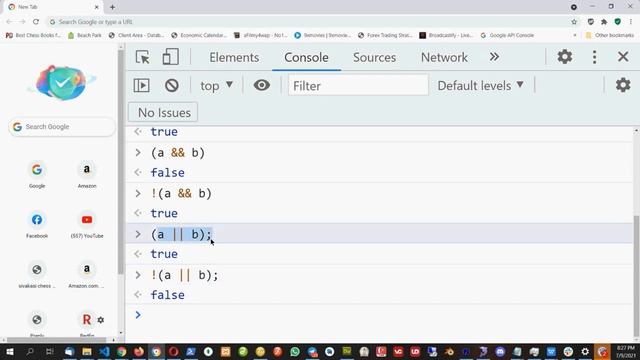Open the Best Chess Books bookmark
Viewport: 640px width, 360px height.
(33, 36)
